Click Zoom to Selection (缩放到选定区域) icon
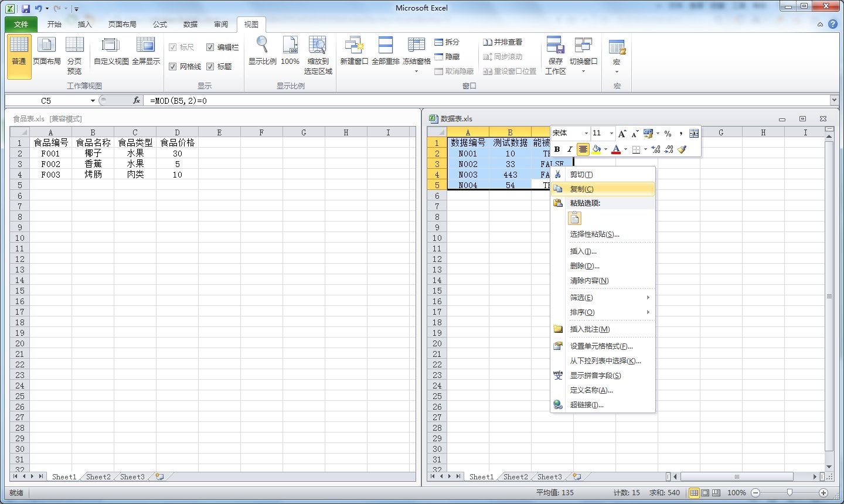Viewport: 844px width, 504px height. [318, 47]
